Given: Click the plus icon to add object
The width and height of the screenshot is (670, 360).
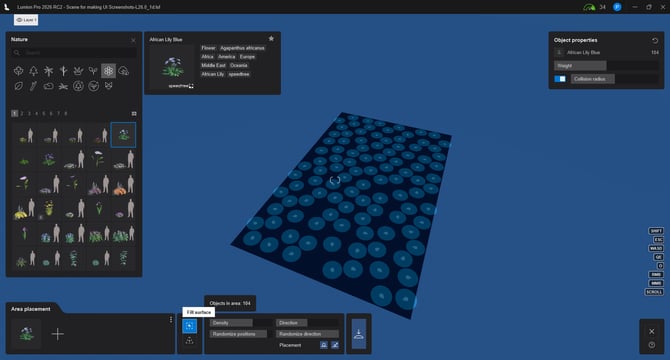Looking at the screenshot, I should click(x=58, y=334).
